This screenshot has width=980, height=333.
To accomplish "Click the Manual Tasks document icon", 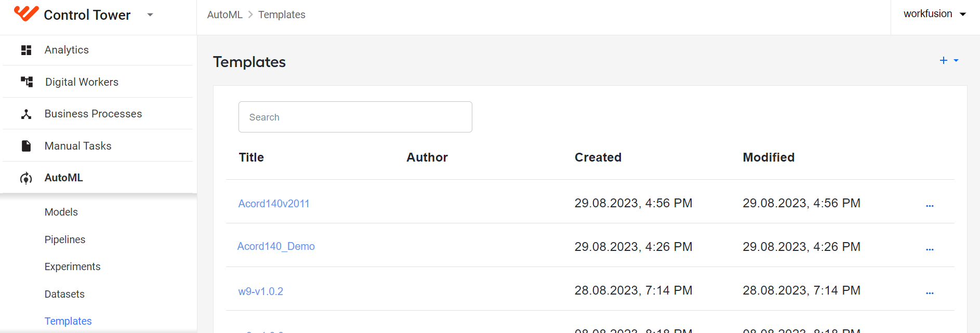I will point(26,146).
